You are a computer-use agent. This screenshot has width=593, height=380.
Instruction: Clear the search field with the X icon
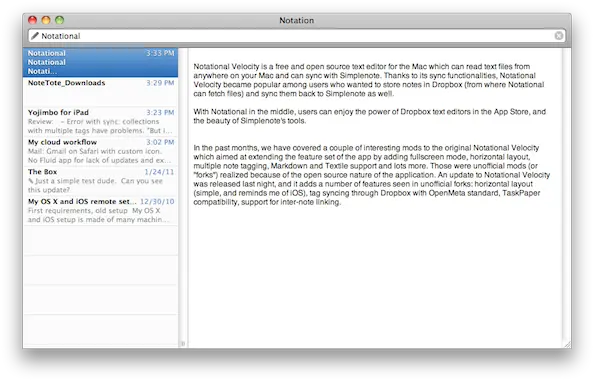tap(559, 36)
